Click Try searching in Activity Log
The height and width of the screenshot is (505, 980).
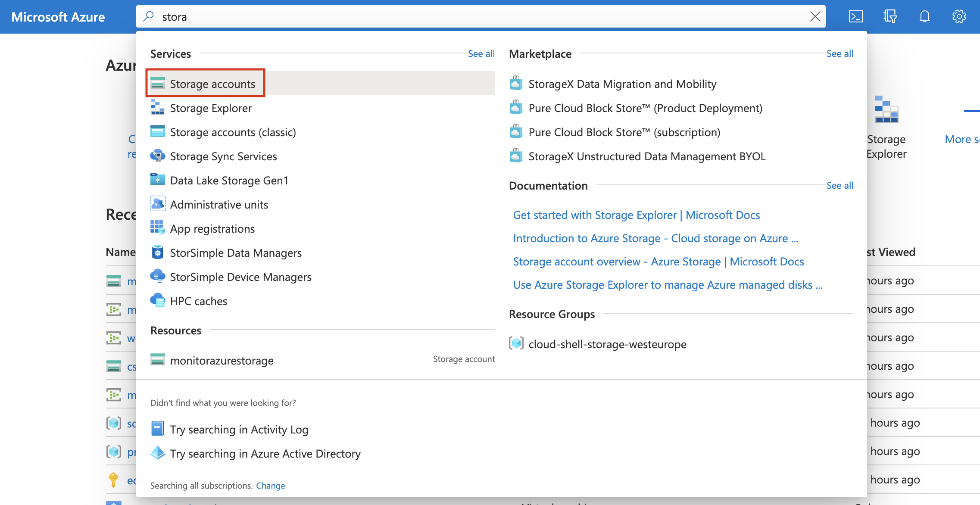point(238,428)
